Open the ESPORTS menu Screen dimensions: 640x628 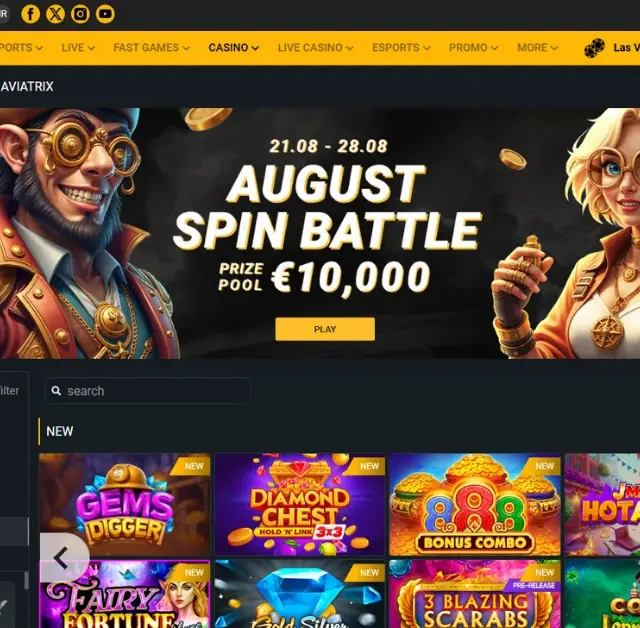[x=401, y=48]
